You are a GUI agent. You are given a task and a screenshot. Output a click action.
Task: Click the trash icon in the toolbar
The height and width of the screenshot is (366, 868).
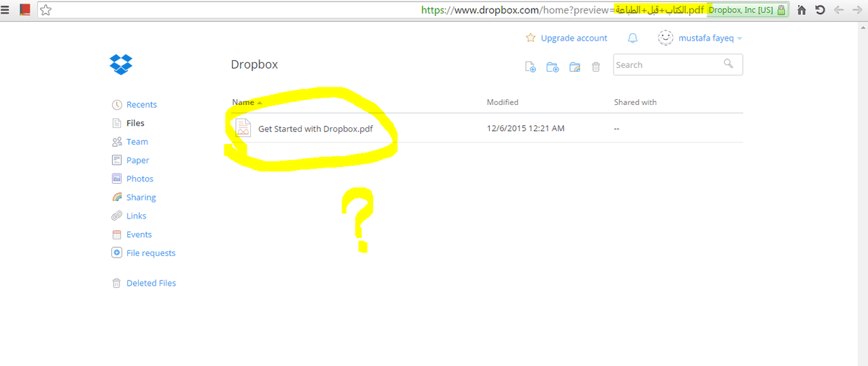click(x=596, y=67)
